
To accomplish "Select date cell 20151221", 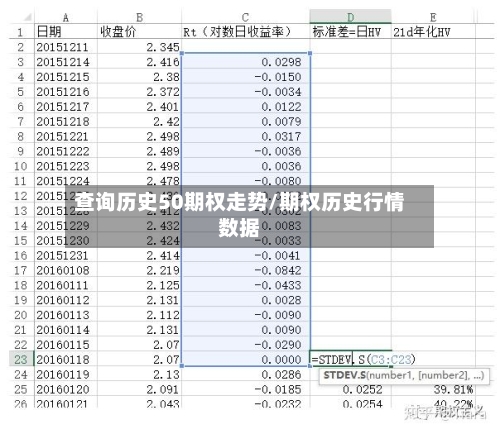I will click(x=66, y=136).
